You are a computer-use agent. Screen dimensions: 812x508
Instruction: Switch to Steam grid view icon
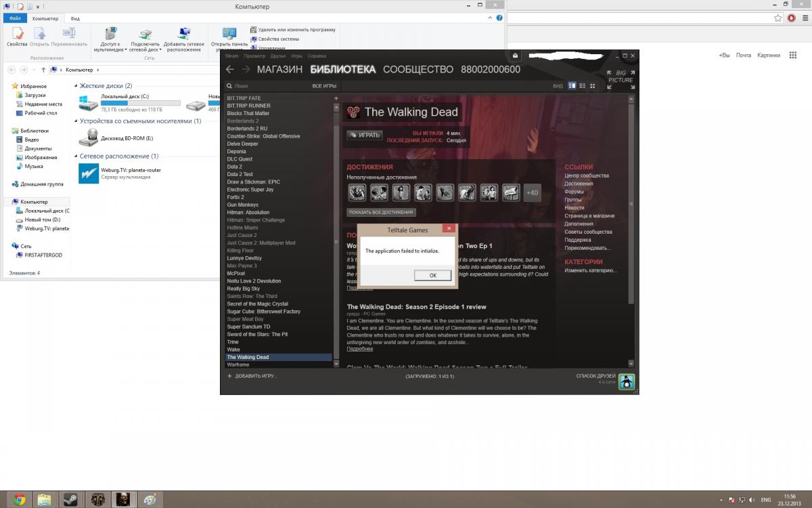click(593, 86)
